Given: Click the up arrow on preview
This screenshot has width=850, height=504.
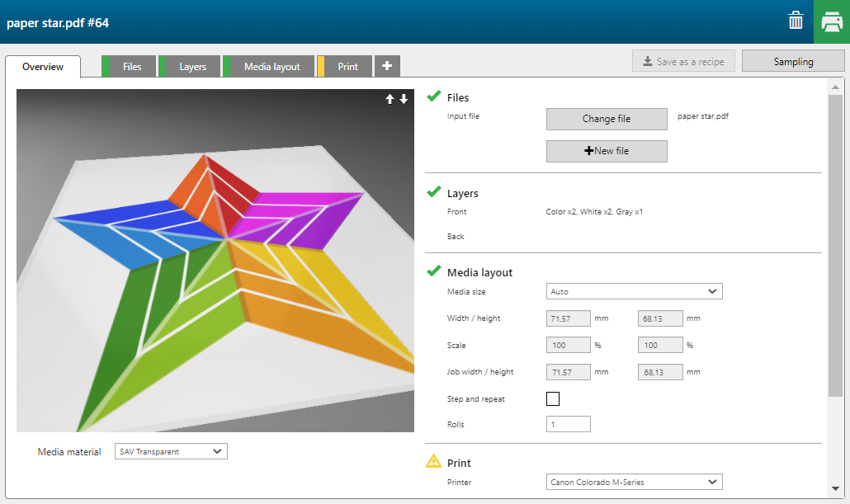Looking at the screenshot, I should click(x=390, y=99).
